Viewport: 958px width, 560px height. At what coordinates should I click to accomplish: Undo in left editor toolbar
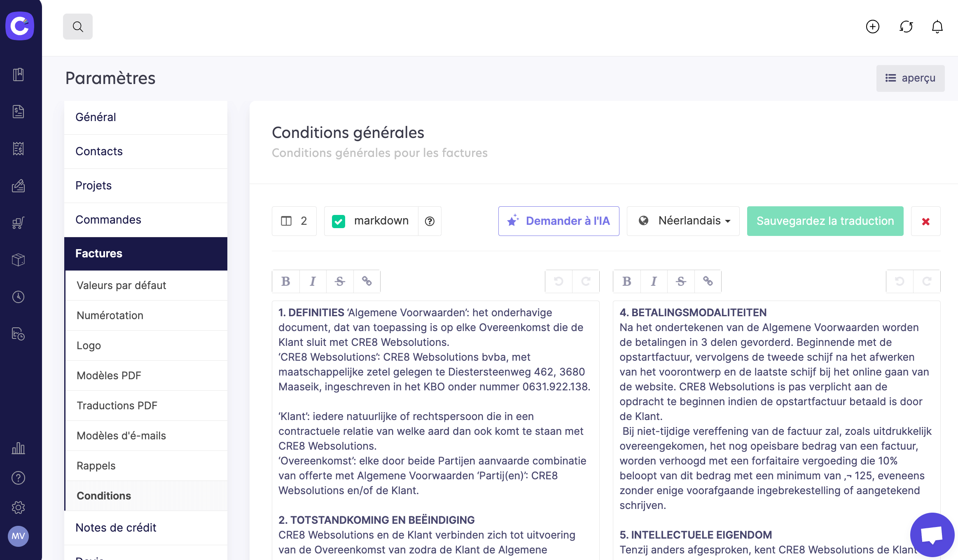pos(558,281)
